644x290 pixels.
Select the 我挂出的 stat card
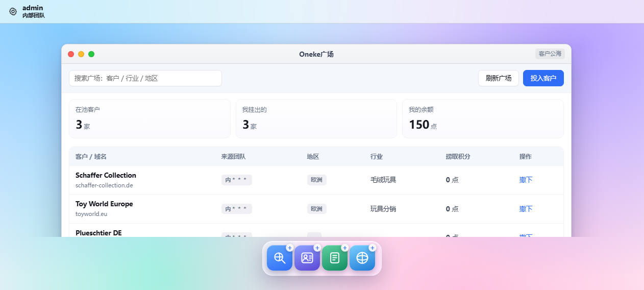click(316, 118)
